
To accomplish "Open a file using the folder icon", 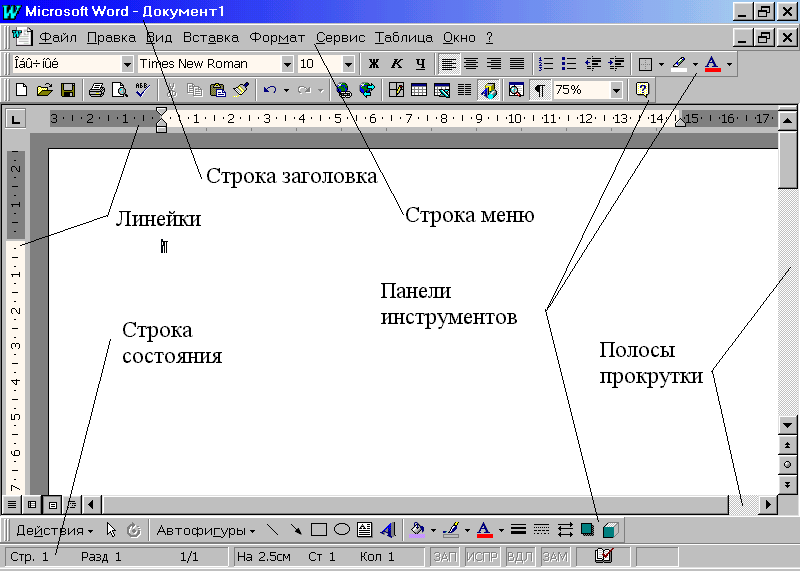I will tap(45, 90).
